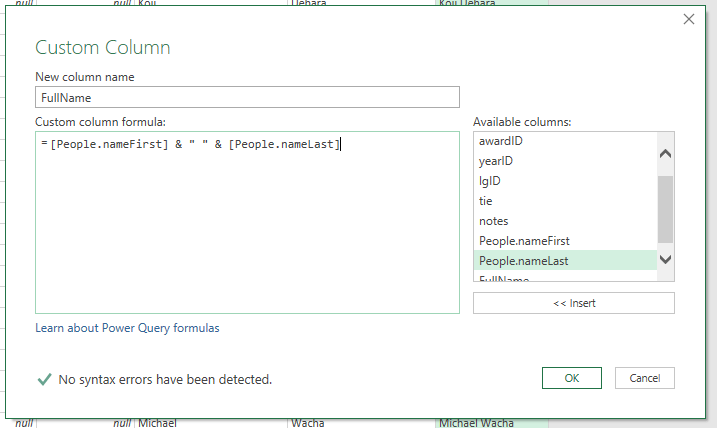The image size is (717, 428).
Task: Close the Custom Column dialog
Action: [688, 19]
